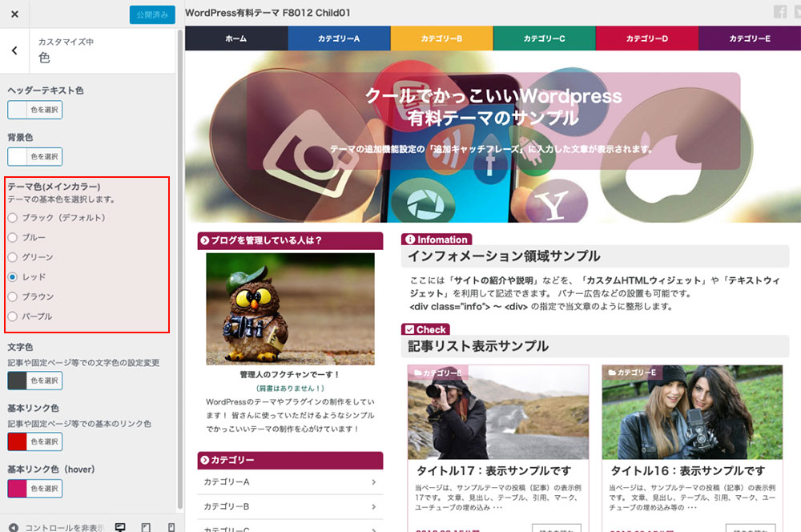Viewport: 801px width, 532px height.
Task: Click the カテゴリー widget heading
Action: point(290,461)
